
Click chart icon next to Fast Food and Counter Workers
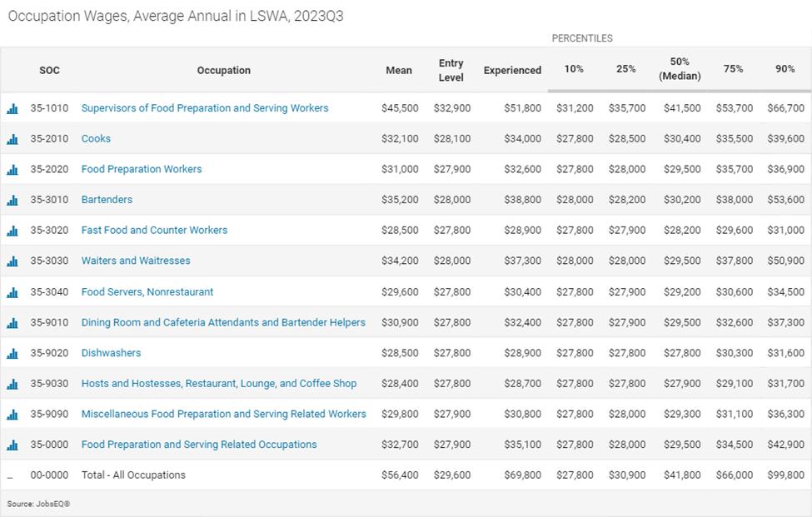click(12, 231)
